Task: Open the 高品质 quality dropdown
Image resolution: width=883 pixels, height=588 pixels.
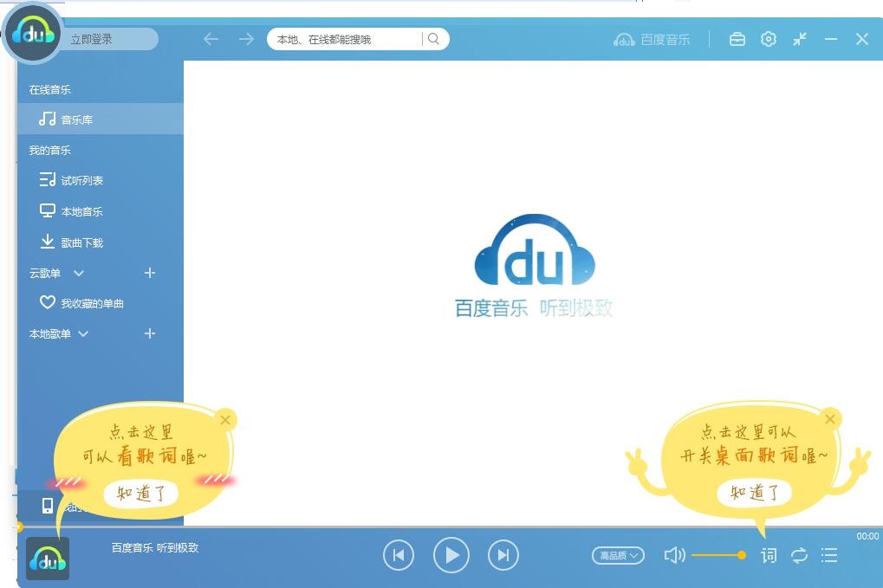Action: [618, 555]
